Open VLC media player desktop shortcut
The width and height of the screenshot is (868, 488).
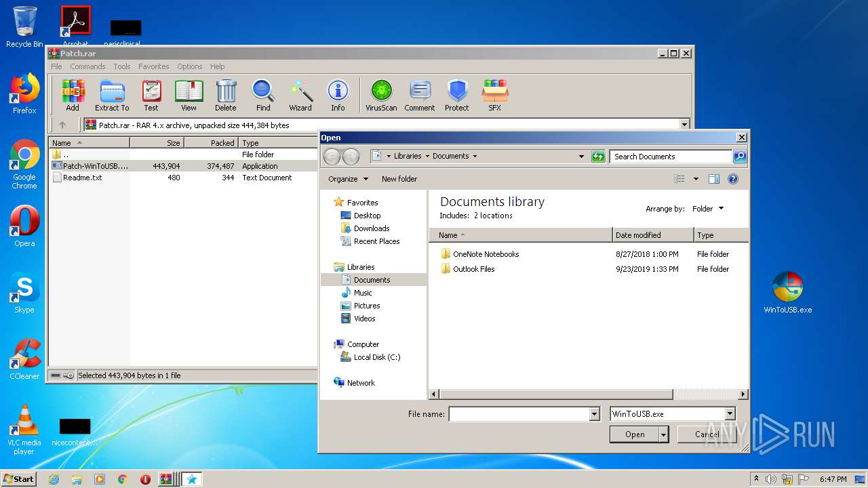(24, 430)
